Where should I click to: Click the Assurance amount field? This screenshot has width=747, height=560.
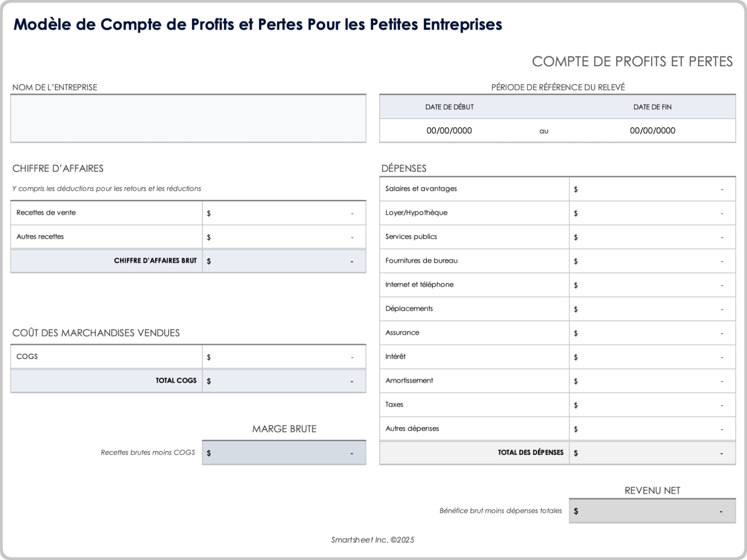tap(652, 332)
